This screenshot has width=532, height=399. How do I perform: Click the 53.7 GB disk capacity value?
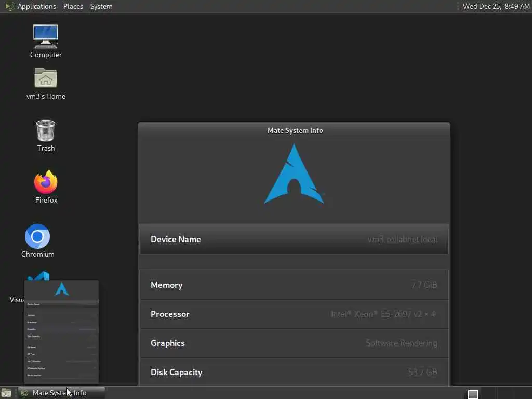423,372
